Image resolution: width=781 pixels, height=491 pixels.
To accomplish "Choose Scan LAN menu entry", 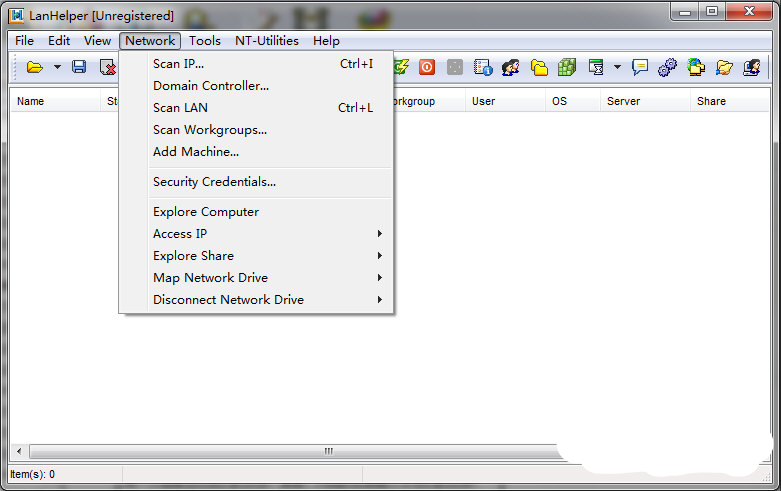I will [x=257, y=108].
